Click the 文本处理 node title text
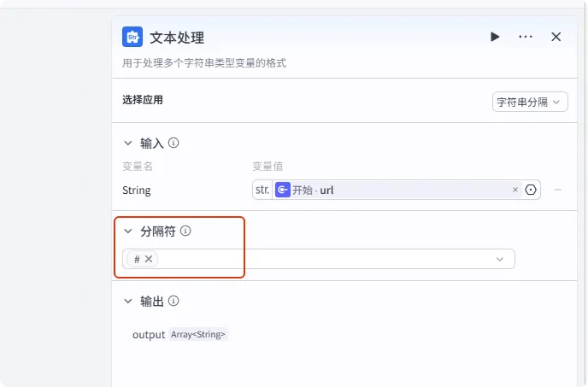The image size is (588, 387). click(177, 38)
